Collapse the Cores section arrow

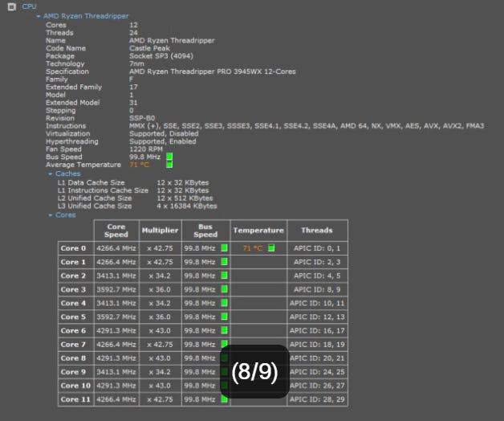50,215
